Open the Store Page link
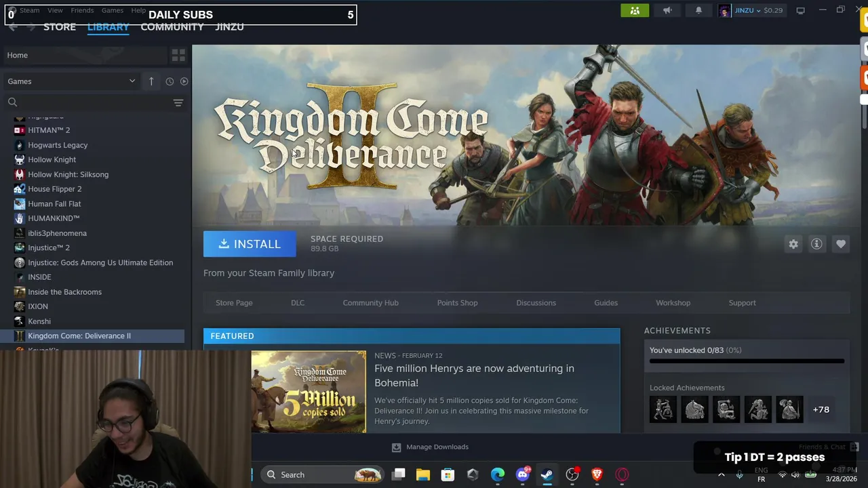Screen dimensions: 868x488 [234, 303]
